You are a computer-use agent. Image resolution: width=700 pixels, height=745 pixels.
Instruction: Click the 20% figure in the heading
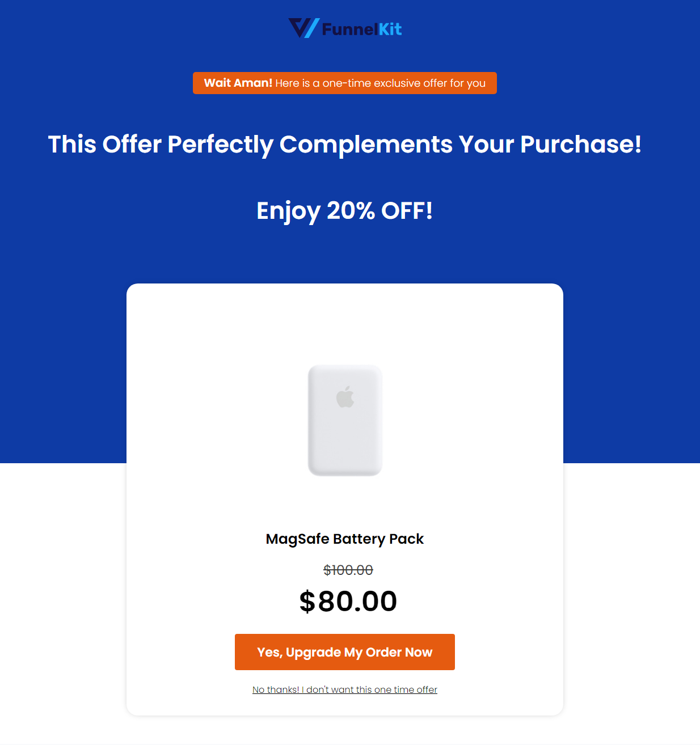point(351,210)
